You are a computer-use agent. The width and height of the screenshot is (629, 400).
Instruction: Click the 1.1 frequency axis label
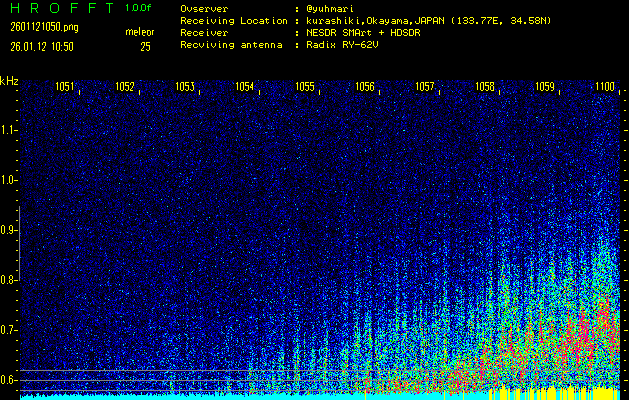(x=10, y=130)
